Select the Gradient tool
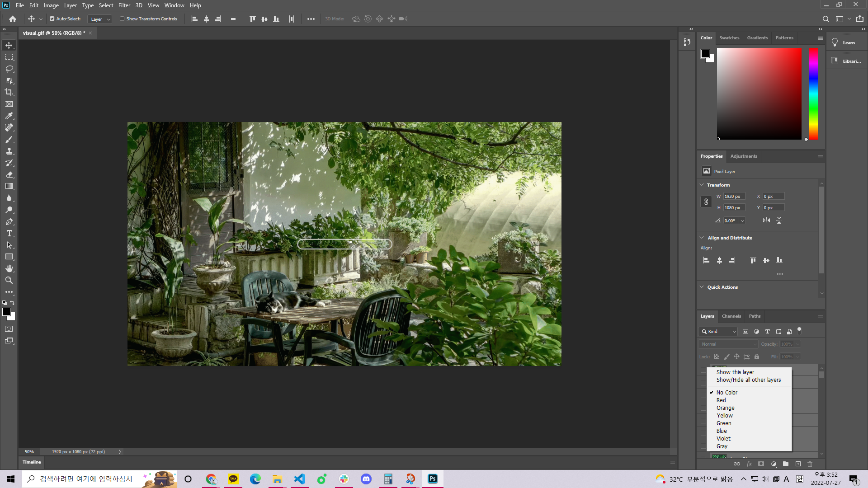 (x=9, y=187)
